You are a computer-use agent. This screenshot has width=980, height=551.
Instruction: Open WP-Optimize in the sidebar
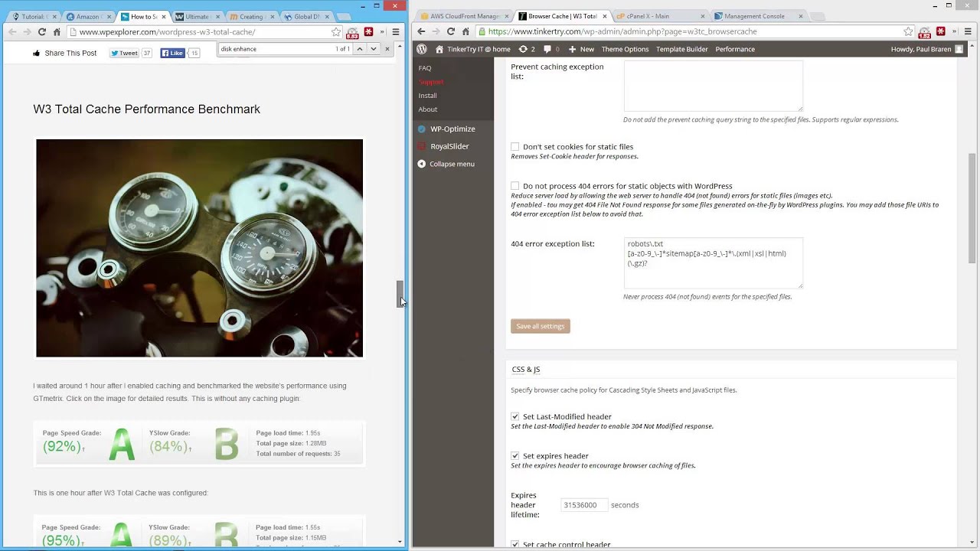(x=452, y=129)
